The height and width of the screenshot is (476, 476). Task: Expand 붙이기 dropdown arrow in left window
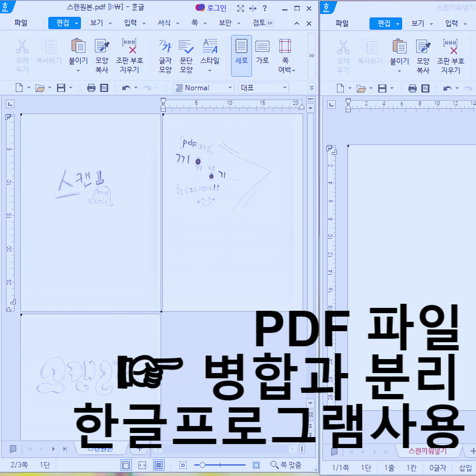coord(79,71)
